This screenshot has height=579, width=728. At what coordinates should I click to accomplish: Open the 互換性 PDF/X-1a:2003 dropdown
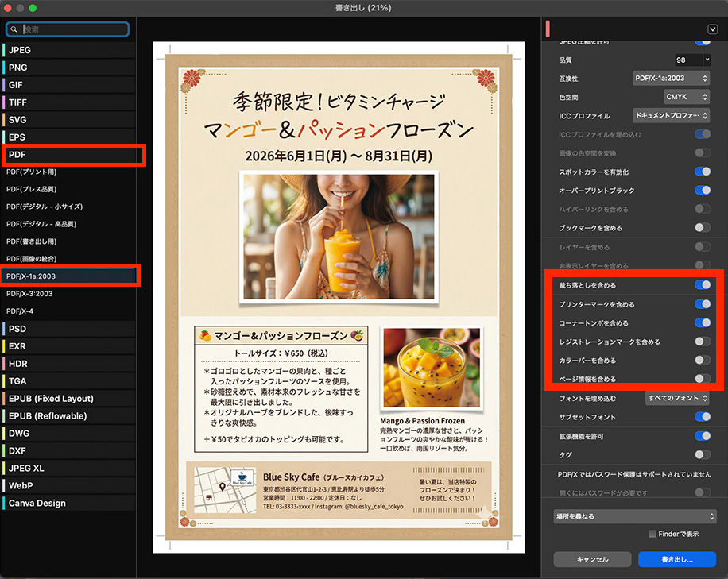(x=671, y=79)
